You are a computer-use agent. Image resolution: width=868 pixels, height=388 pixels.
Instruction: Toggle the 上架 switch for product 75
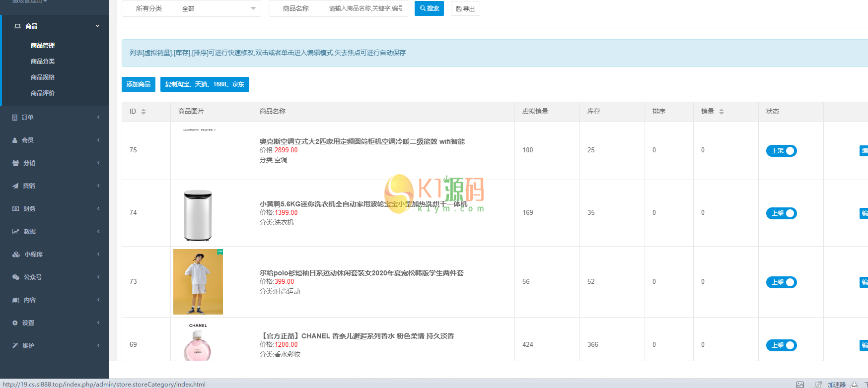[782, 151]
